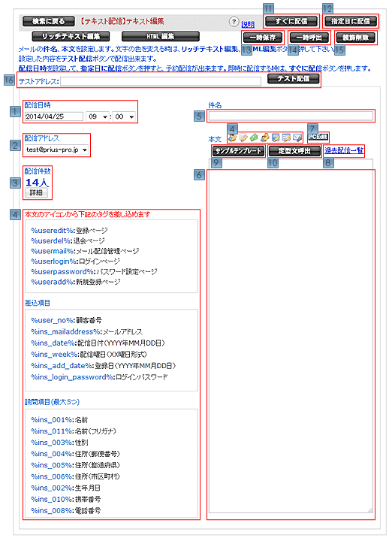Screen dimensions: 392x541
Task: Click the すぐに配信 button
Action: (x=291, y=21)
